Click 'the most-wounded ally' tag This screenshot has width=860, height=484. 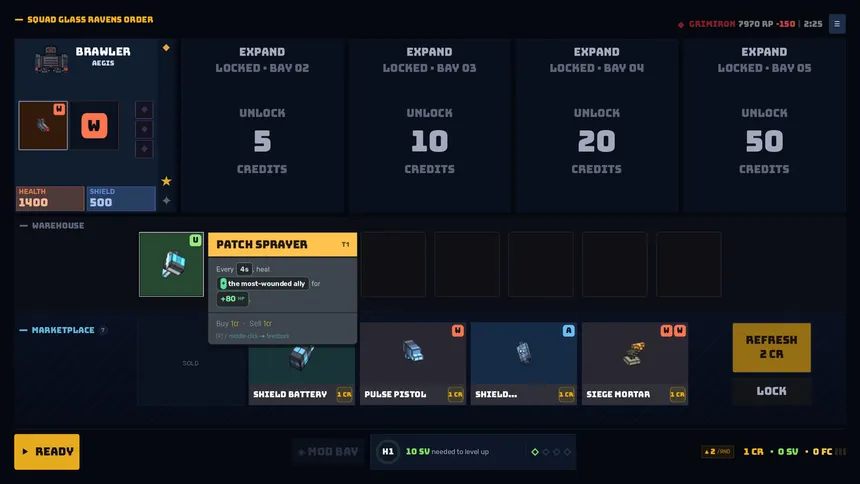coord(263,284)
